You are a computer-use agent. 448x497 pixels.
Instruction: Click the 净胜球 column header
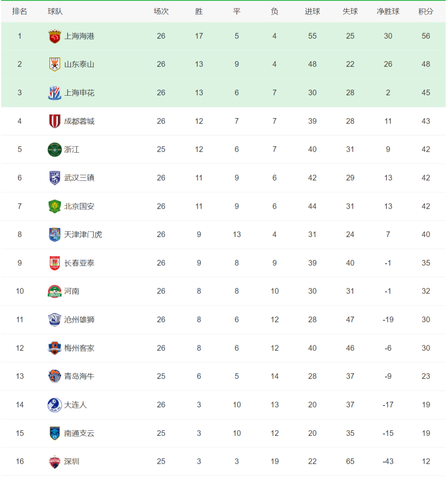point(388,12)
